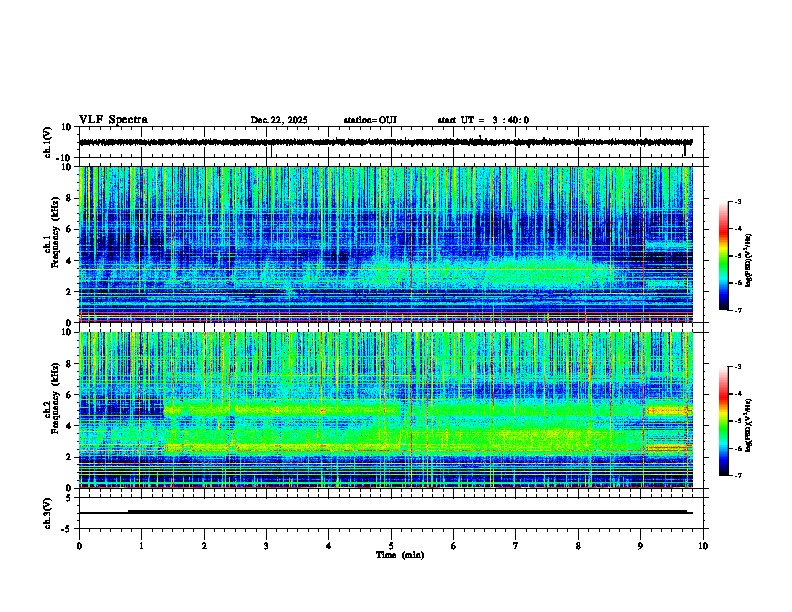Click time axis tick label "6"
The width and height of the screenshot is (792, 612).
[454, 546]
